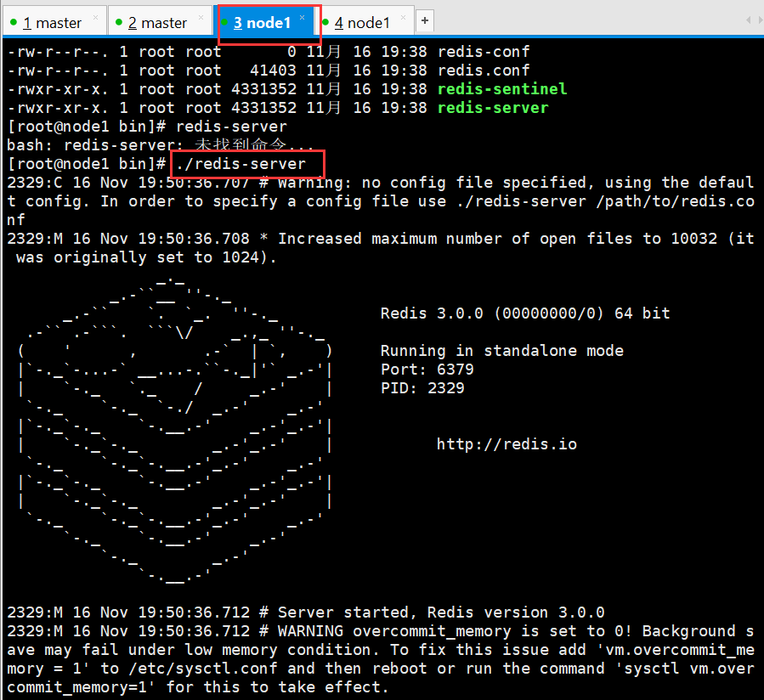The image size is (764, 700).
Task: Click the tab scroll right arrow
Action: click(x=760, y=20)
